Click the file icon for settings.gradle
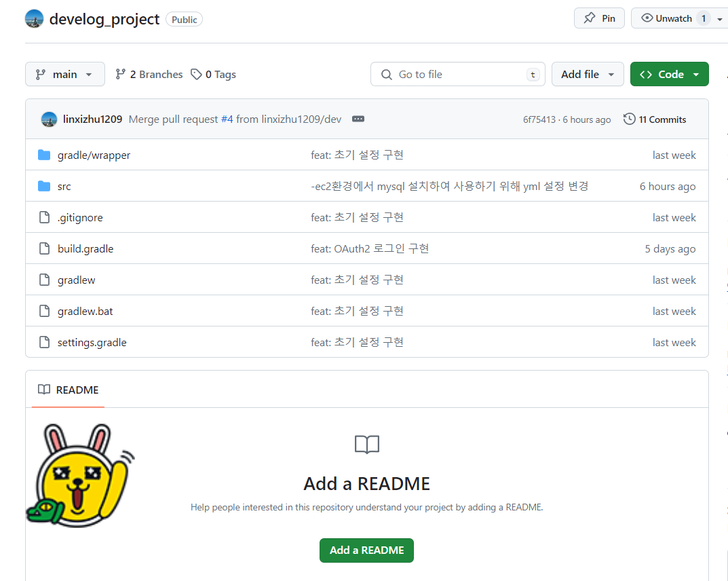 pyautogui.click(x=44, y=342)
